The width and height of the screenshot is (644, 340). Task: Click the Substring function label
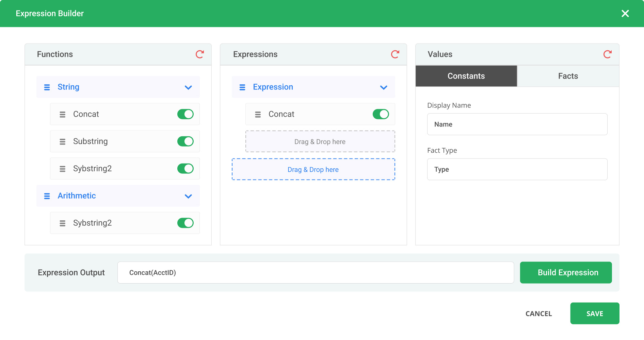coord(91,141)
